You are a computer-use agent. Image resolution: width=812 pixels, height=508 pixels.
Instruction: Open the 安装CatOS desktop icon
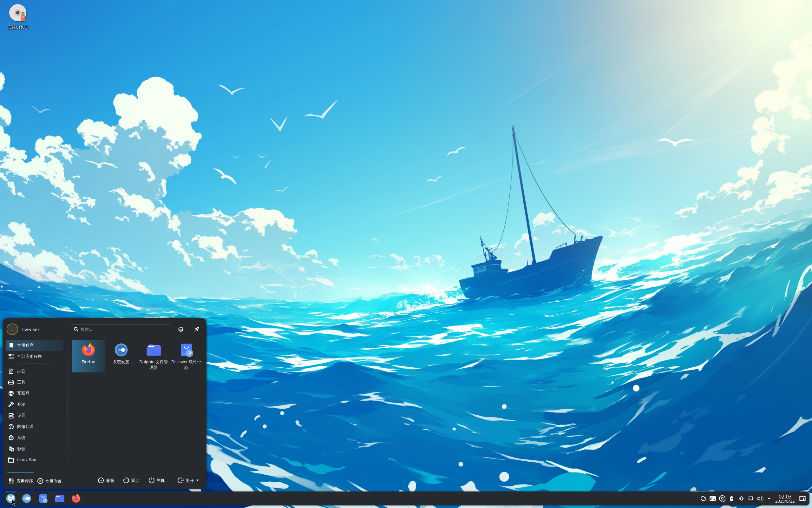coord(17,17)
